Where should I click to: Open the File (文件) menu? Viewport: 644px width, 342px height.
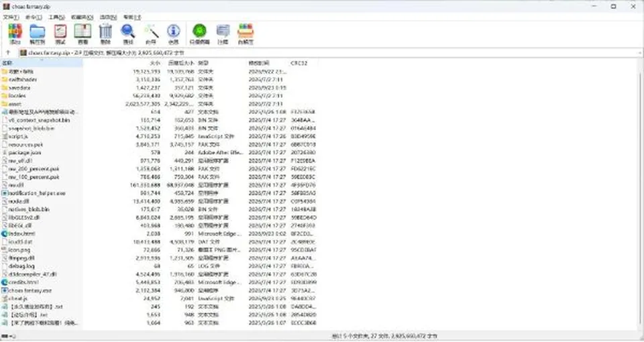coord(11,17)
